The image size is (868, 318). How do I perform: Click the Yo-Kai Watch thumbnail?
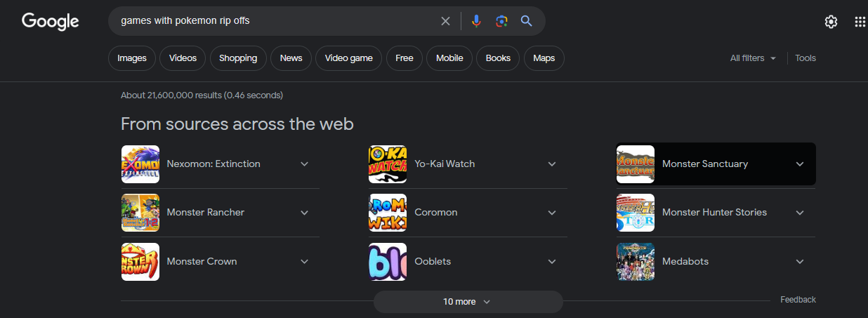click(x=388, y=164)
